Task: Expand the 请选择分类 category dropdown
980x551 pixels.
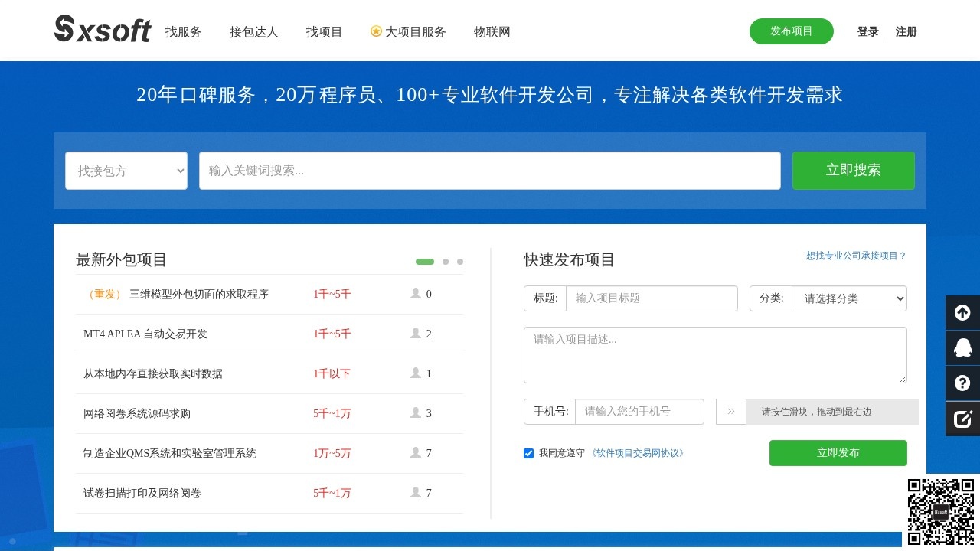Action: pyautogui.click(x=849, y=298)
